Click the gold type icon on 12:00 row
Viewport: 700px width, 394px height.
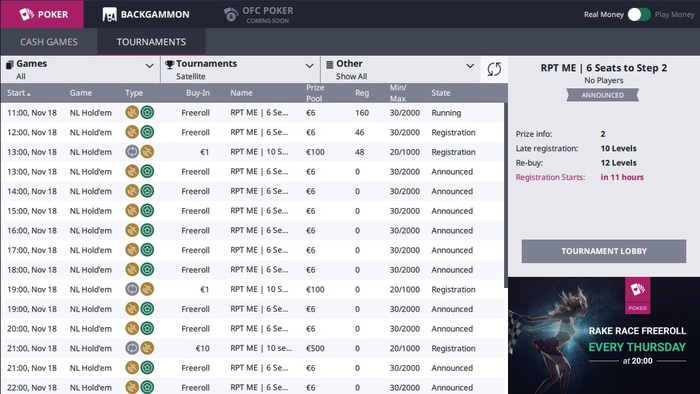pos(132,132)
